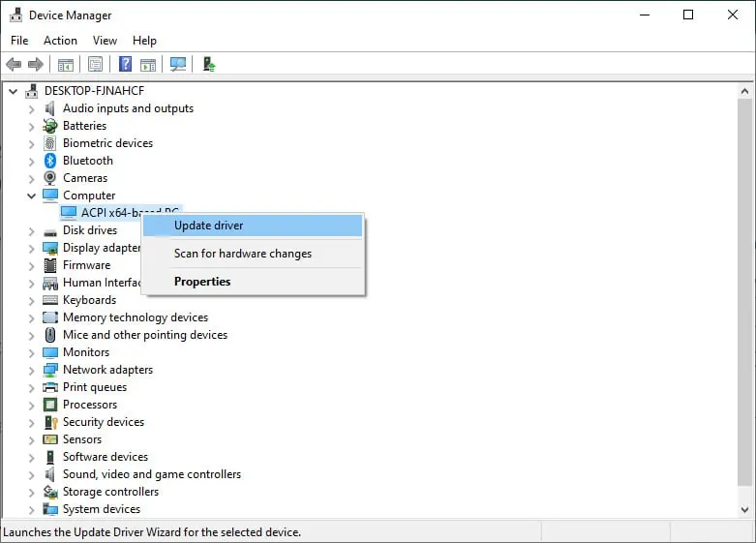Select the Sensors tree row label
The image size is (756, 543).
click(x=82, y=439)
